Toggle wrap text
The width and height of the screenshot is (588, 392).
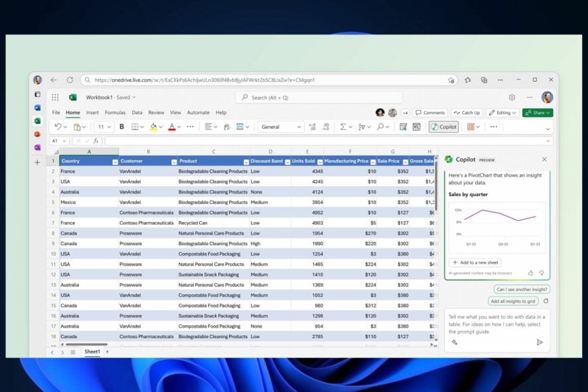pyautogui.click(x=227, y=127)
